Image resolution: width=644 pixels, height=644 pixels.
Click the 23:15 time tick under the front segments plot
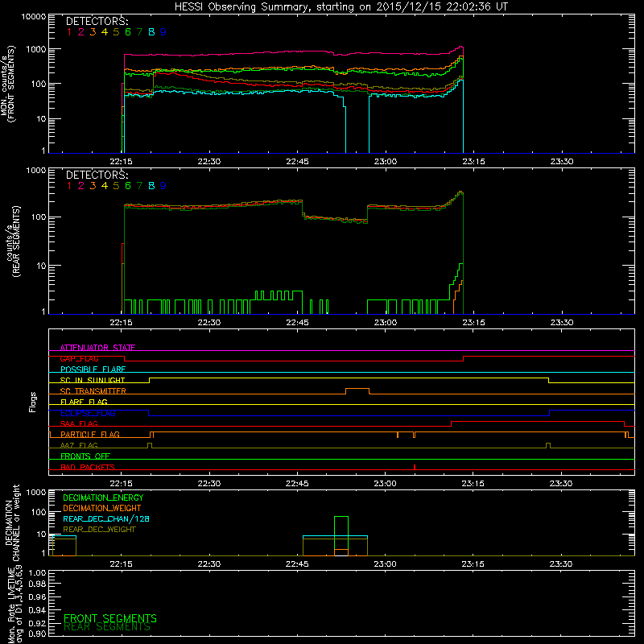(x=473, y=162)
